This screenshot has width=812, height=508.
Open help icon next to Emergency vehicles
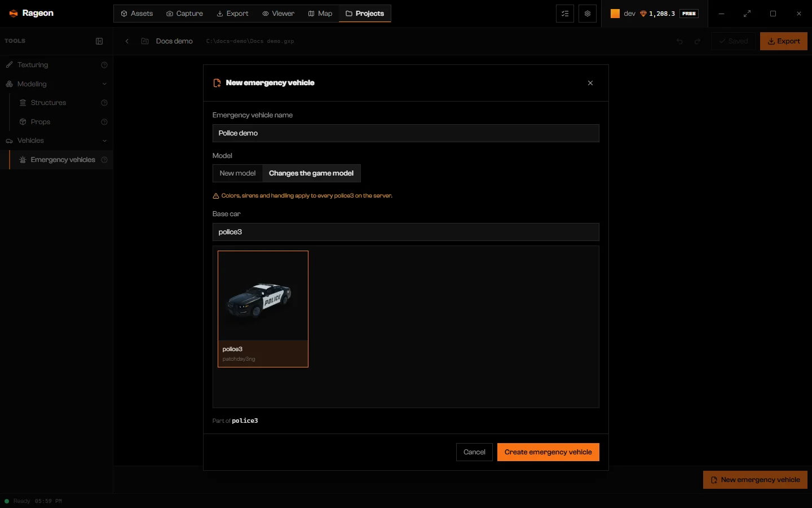coord(104,160)
